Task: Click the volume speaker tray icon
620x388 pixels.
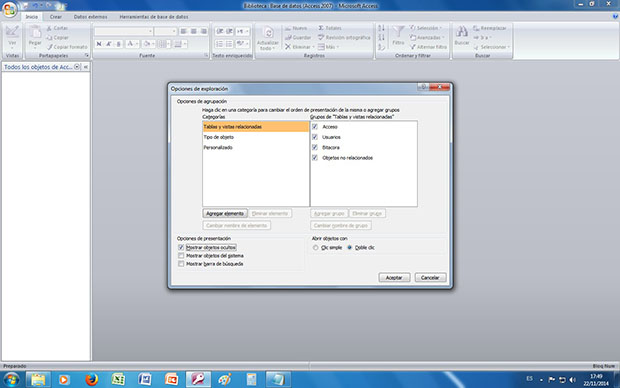Action: point(573,380)
